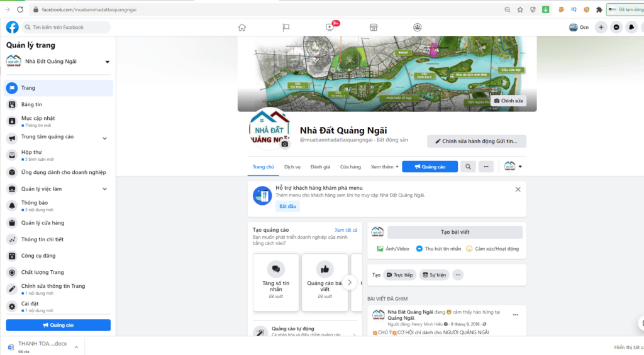
Task: Expand the Nhà Đất Quảng Ngãi page selector
Action: (x=108, y=62)
